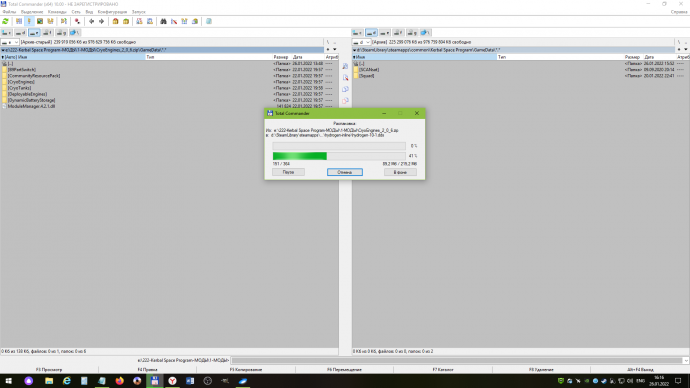Screen dimensions: 690x388
Task: Click Windows Start button
Action: point(8,381)
